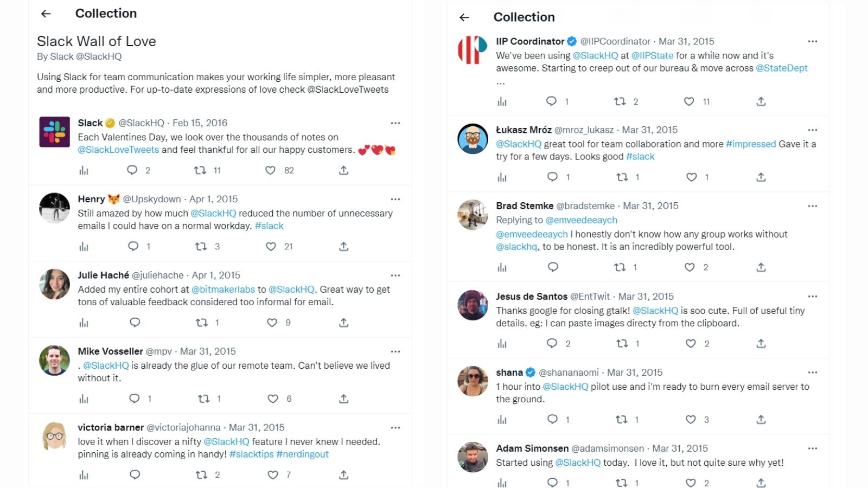The image size is (868, 488).
Task: Click the @StateDept mention
Action: click(x=782, y=68)
